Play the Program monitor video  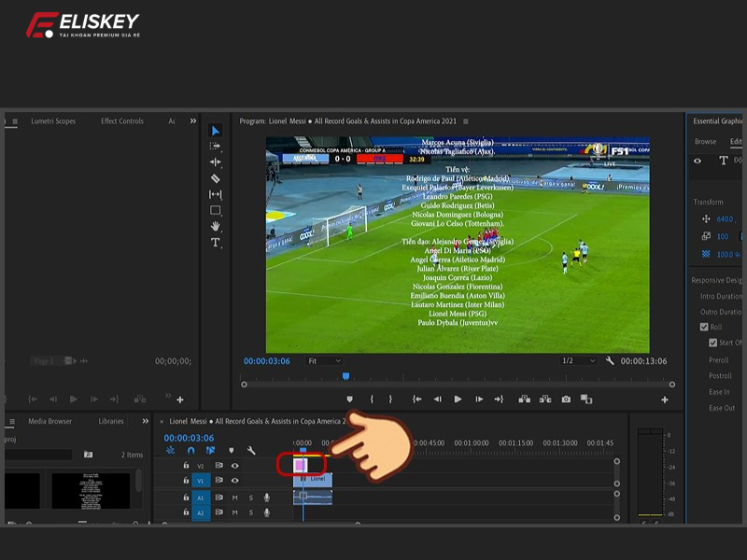[x=458, y=399]
